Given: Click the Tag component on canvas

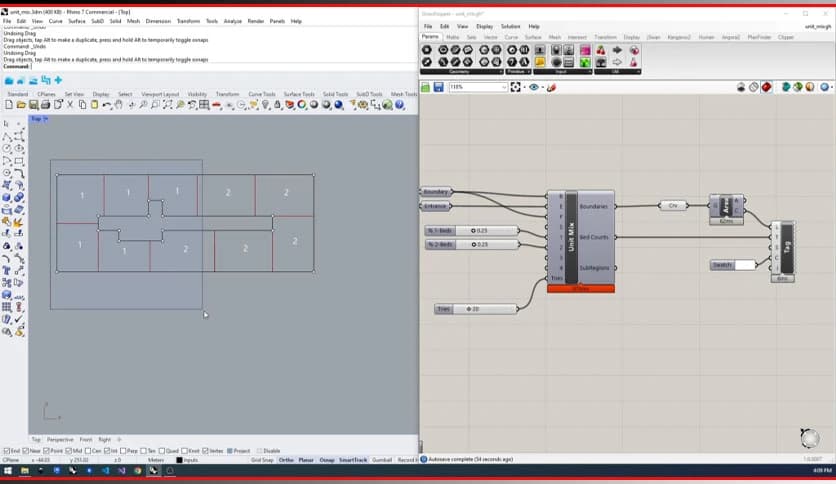Looking at the screenshot, I should (787, 247).
